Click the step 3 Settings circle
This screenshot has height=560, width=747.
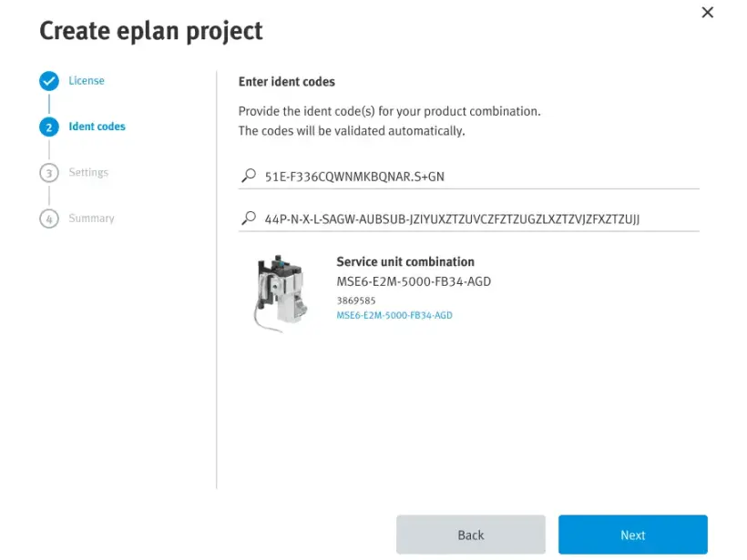coord(49,172)
